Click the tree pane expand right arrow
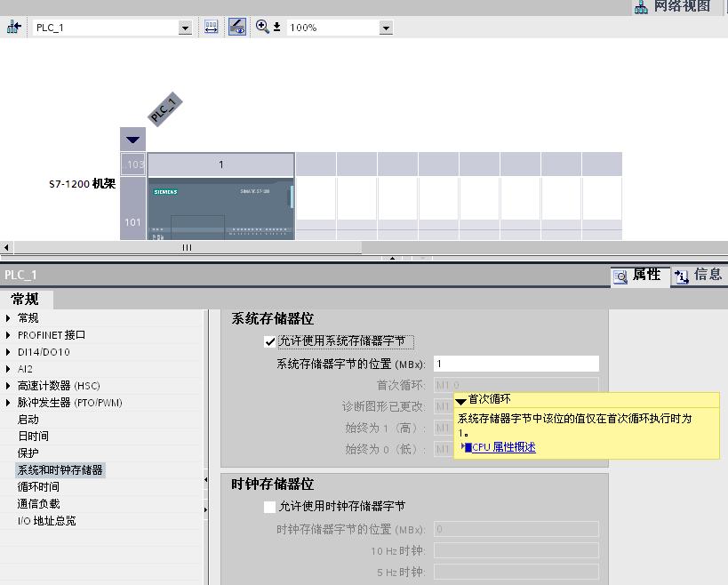Viewport: 728px width, 585px height. point(205,509)
